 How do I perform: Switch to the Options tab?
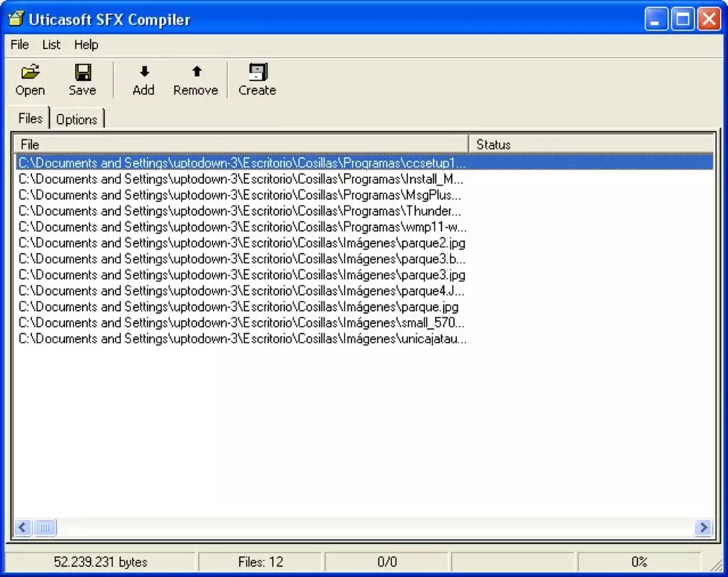click(x=76, y=120)
